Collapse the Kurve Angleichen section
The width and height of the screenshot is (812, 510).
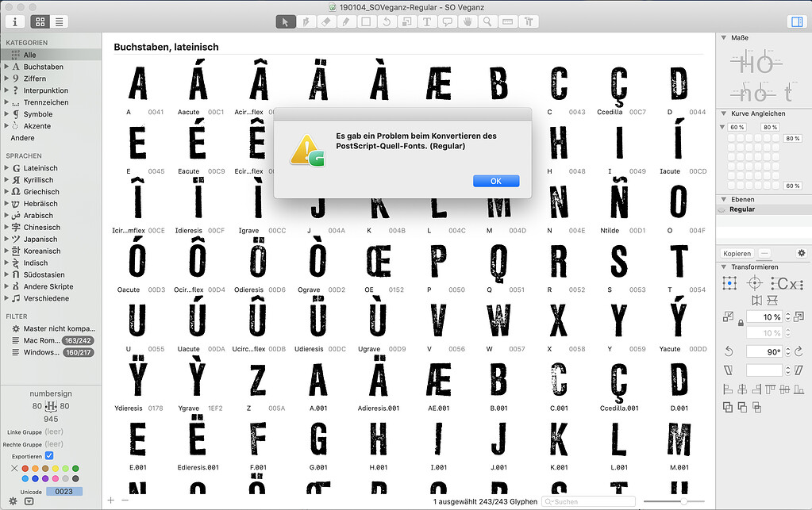click(723, 113)
